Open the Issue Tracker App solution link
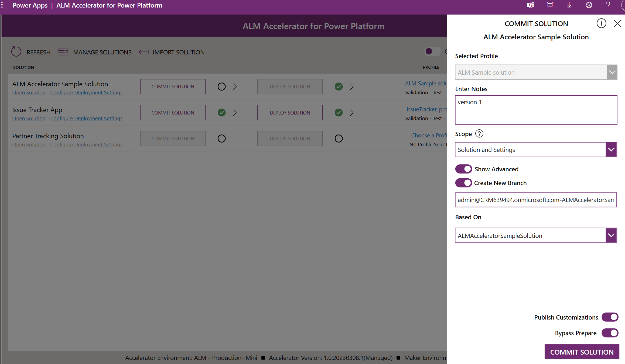This screenshot has width=625, height=364. pos(29,118)
